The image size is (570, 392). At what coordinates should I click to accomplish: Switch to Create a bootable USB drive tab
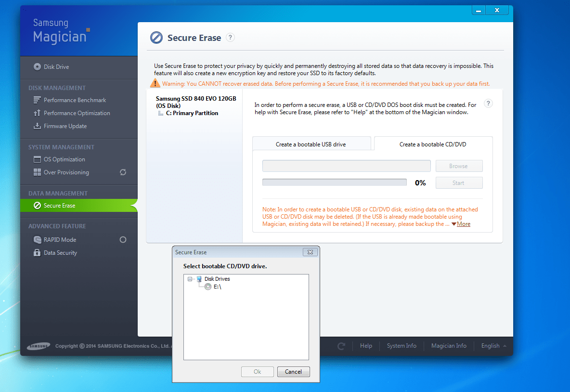pos(311,144)
